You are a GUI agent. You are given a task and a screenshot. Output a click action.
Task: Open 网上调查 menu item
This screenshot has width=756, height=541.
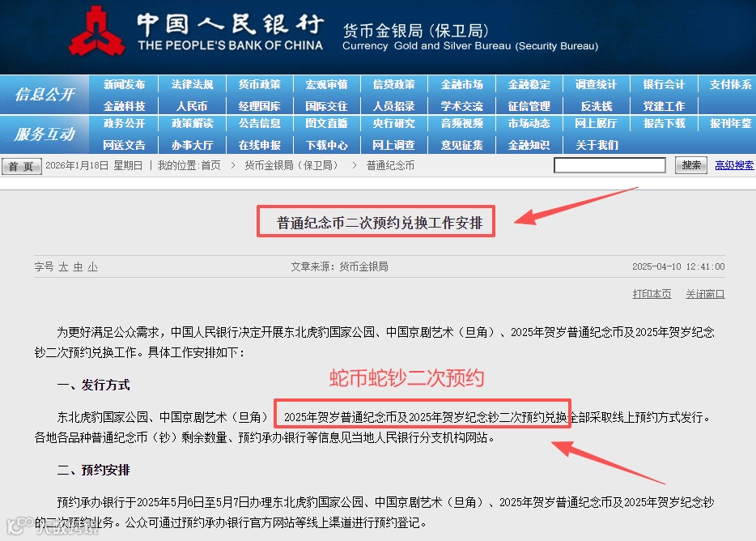coord(394,145)
